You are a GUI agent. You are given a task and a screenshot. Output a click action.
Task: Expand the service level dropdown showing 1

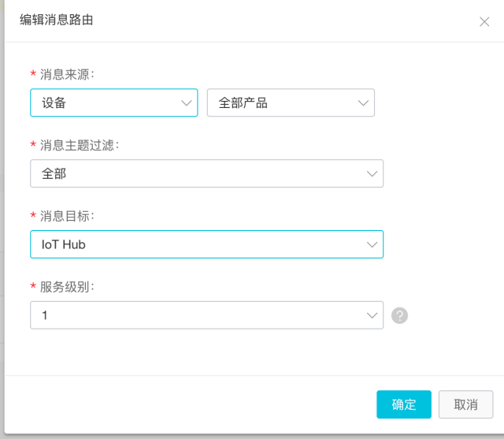click(197, 315)
